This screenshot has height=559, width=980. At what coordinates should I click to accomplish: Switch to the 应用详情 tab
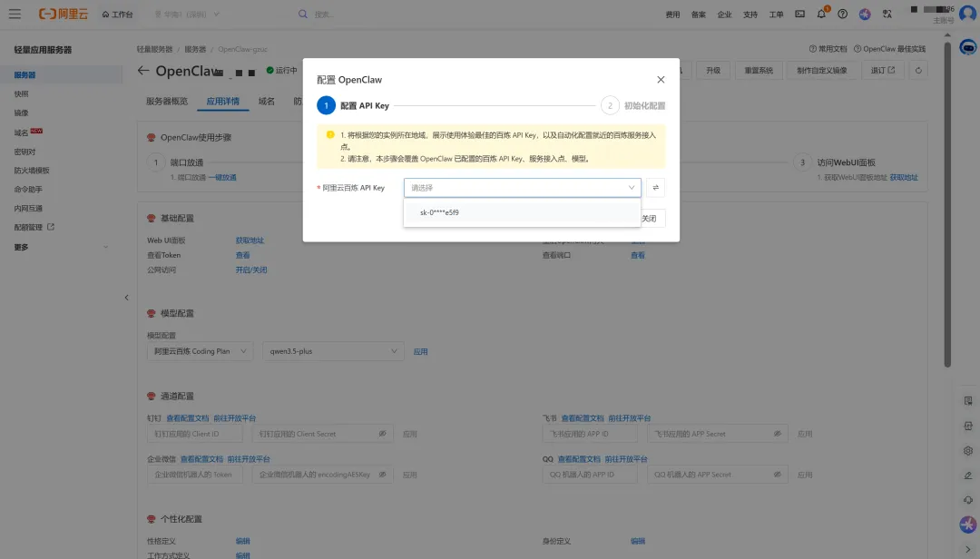[223, 102]
